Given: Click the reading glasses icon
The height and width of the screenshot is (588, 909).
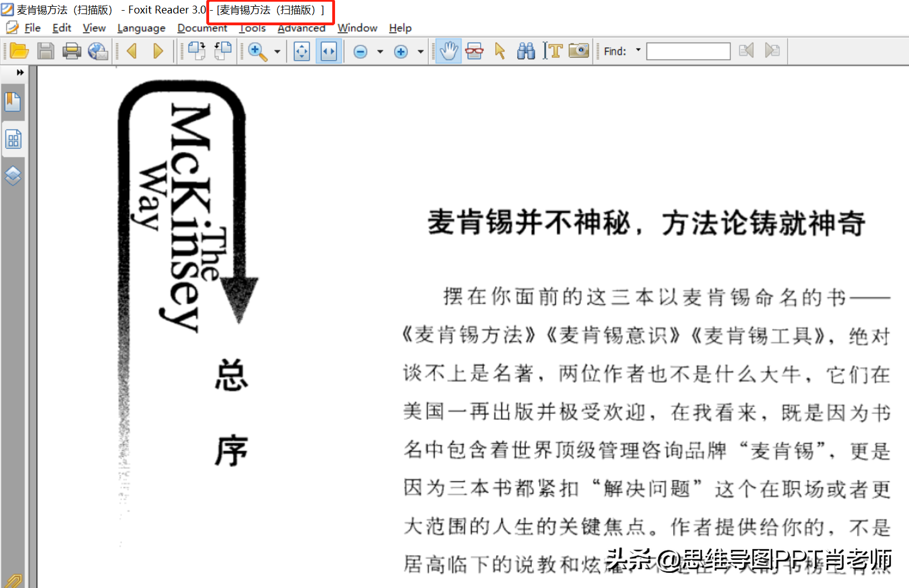Looking at the screenshot, I should [474, 51].
